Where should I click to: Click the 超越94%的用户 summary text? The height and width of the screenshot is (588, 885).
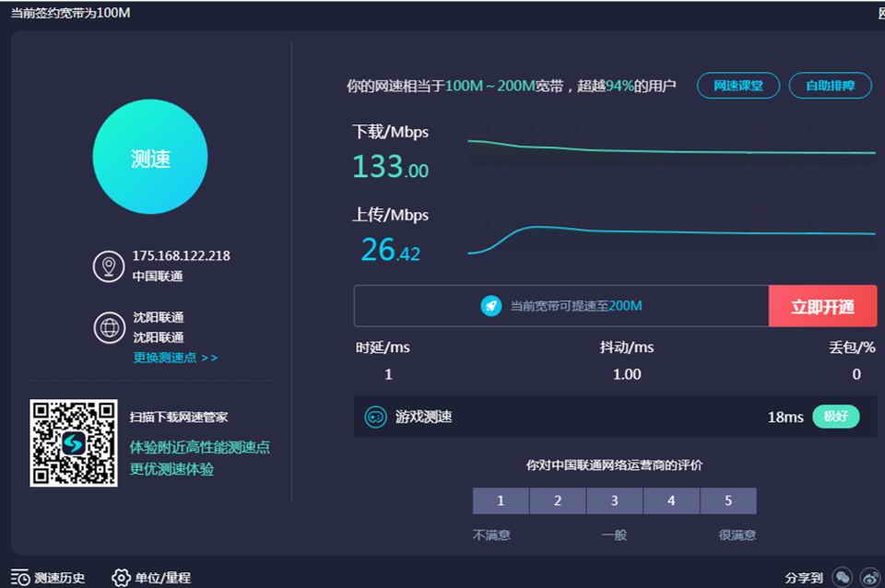627,86
